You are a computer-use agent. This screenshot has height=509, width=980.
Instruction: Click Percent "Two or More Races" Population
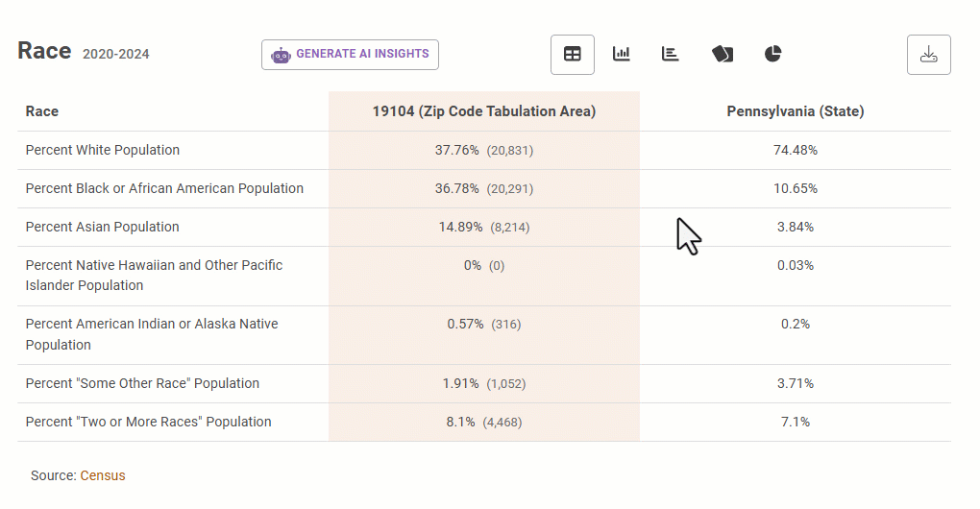pos(148,422)
